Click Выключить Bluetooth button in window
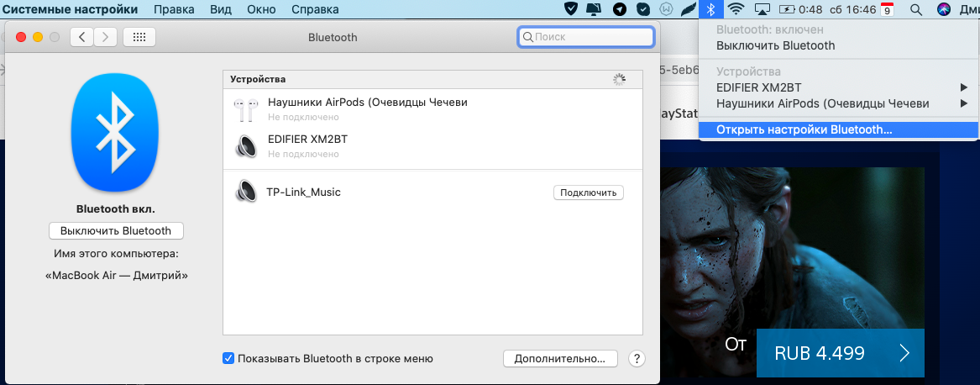The width and height of the screenshot is (980, 385). pos(116,230)
